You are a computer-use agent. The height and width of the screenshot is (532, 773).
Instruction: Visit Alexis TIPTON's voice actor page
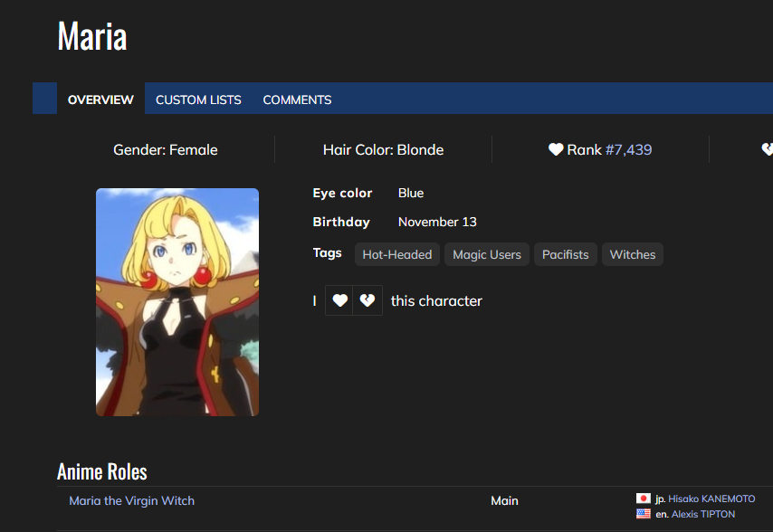click(x=703, y=514)
